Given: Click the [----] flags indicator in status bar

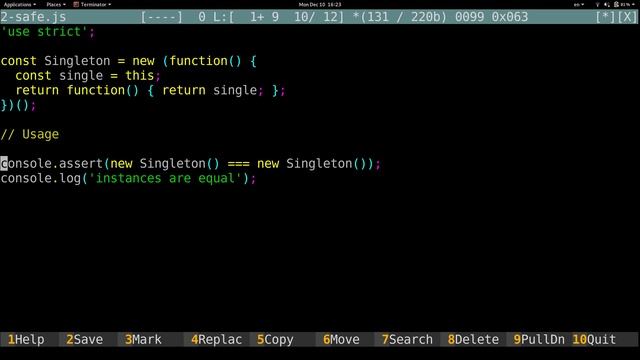Looking at the screenshot, I should click(162, 17).
